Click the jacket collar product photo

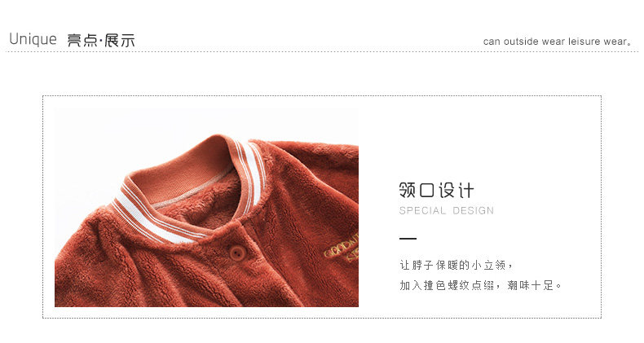(x=206, y=208)
